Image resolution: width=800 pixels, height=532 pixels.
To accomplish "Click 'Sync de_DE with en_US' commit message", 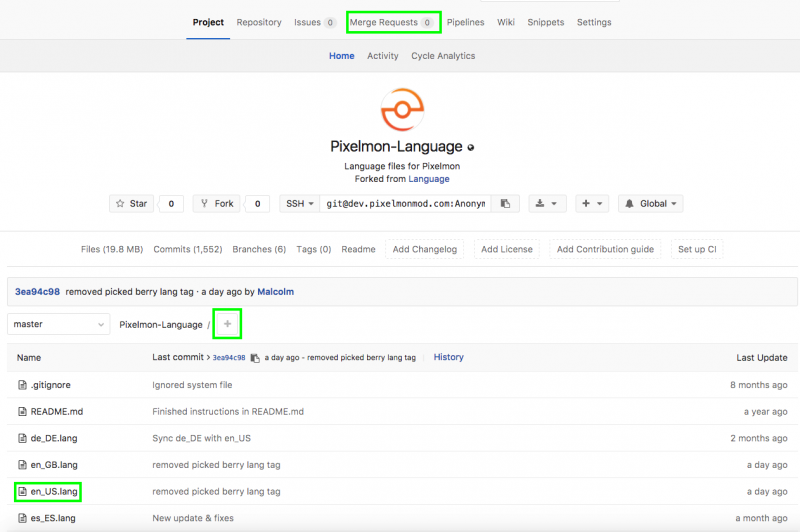I will [201, 438].
